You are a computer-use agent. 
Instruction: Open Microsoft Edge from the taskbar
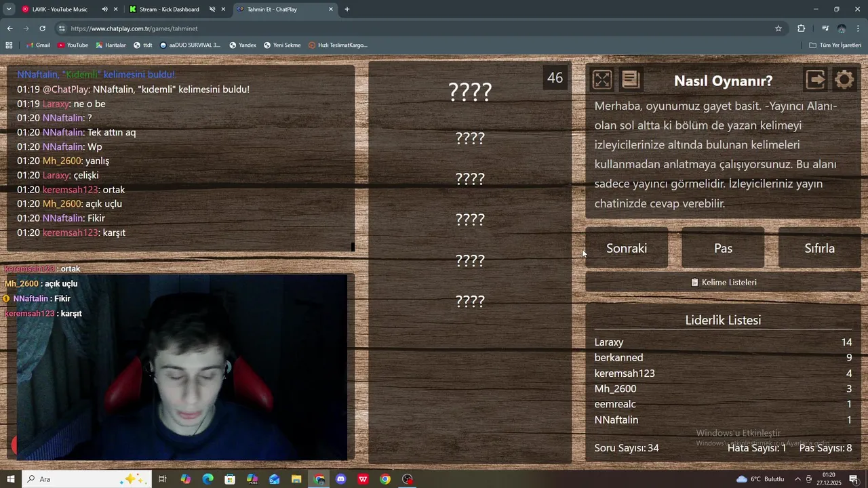[x=208, y=479]
